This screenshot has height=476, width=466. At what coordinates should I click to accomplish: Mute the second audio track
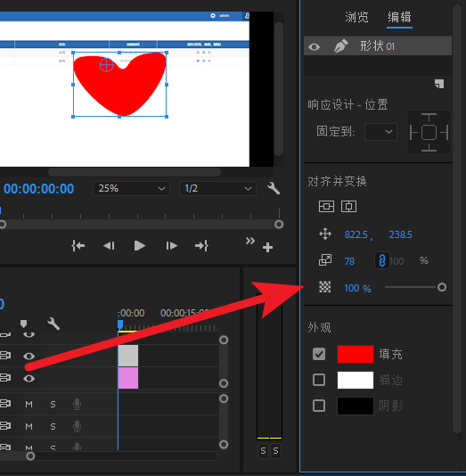click(x=29, y=426)
